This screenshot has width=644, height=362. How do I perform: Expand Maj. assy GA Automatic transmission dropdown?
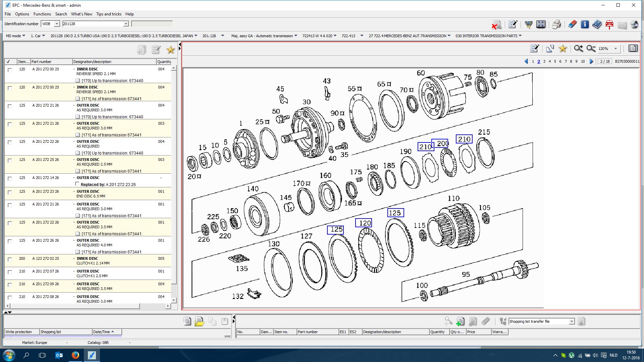click(296, 36)
